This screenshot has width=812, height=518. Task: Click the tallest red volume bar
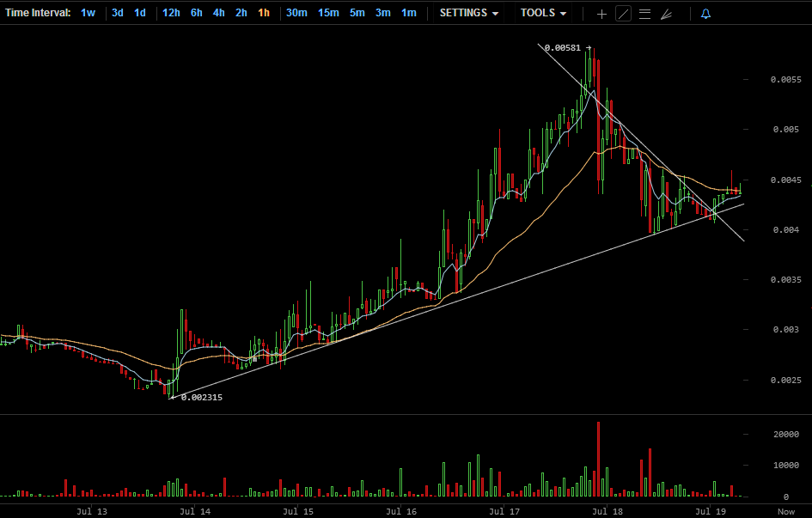coord(599,459)
